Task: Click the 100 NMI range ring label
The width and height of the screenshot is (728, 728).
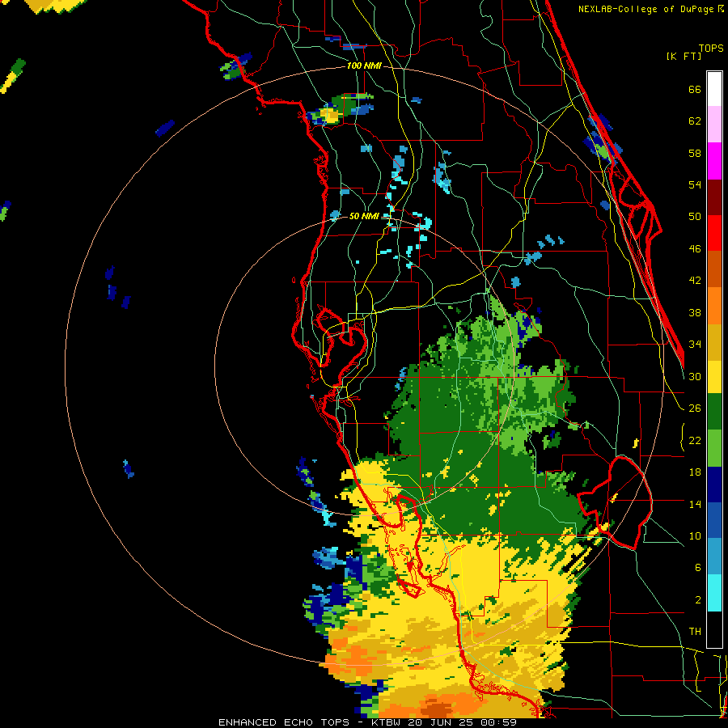Action: [364, 66]
